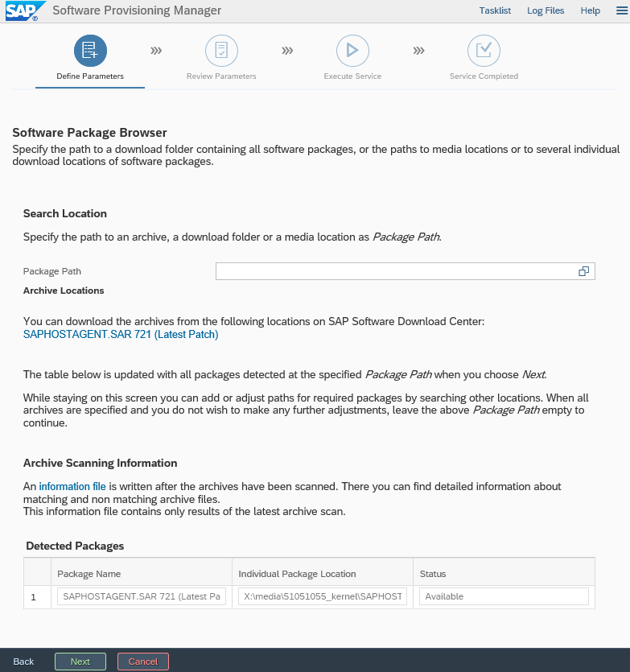The image size is (630, 672).
Task: Open the Package Path browse icon
Action: (583, 271)
